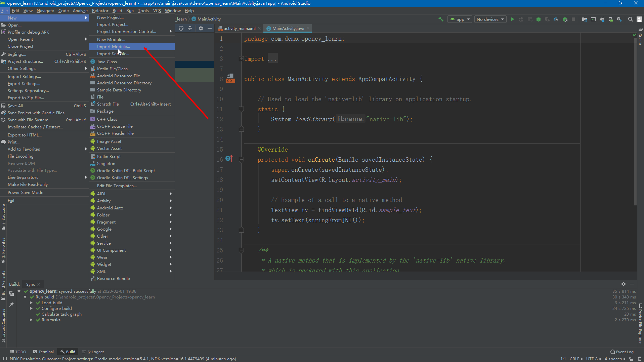Open the Activity submenu entry

(132, 201)
